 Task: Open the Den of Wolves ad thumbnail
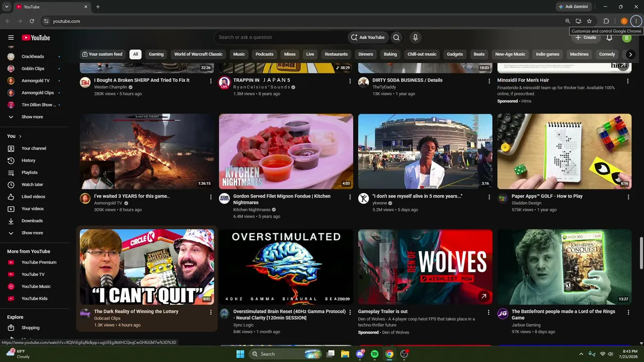425,267
